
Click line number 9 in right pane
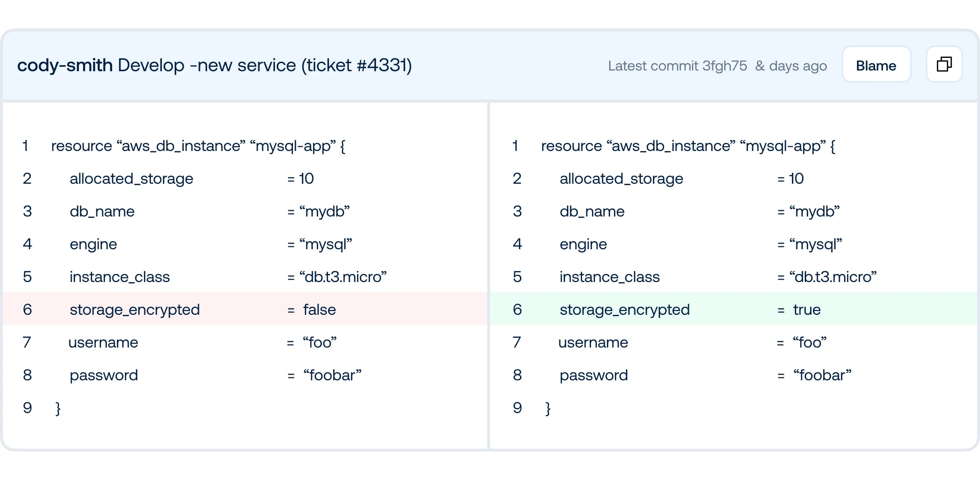[518, 408]
